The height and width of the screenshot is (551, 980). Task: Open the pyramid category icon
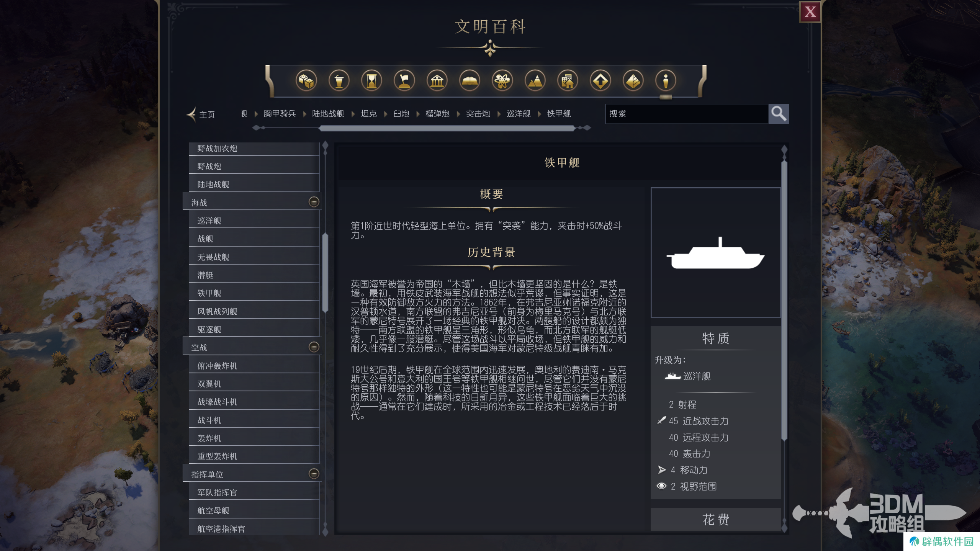[x=633, y=81]
